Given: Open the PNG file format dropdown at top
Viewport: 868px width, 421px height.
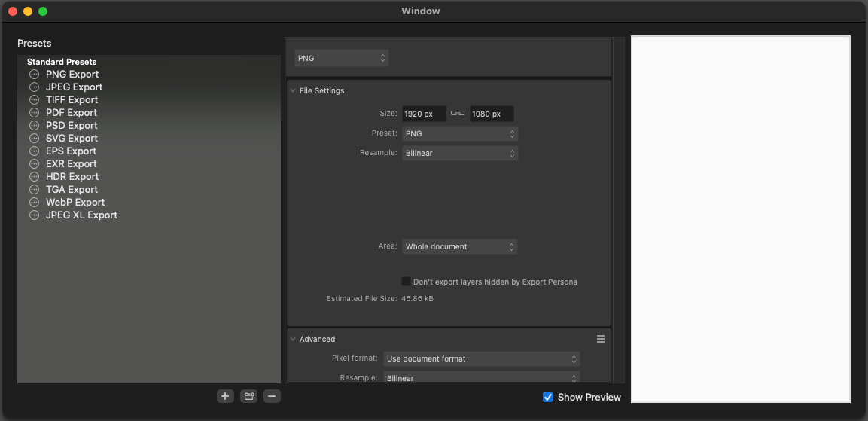Looking at the screenshot, I should tap(341, 58).
